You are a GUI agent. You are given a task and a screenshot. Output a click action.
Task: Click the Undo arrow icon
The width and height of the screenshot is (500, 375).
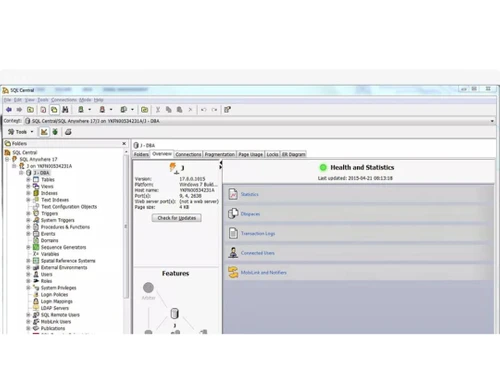click(204, 109)
